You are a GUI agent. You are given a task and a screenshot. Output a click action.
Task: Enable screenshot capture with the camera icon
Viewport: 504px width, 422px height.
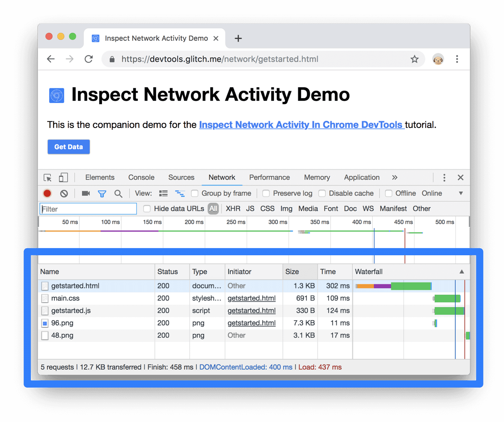point(85,193)
